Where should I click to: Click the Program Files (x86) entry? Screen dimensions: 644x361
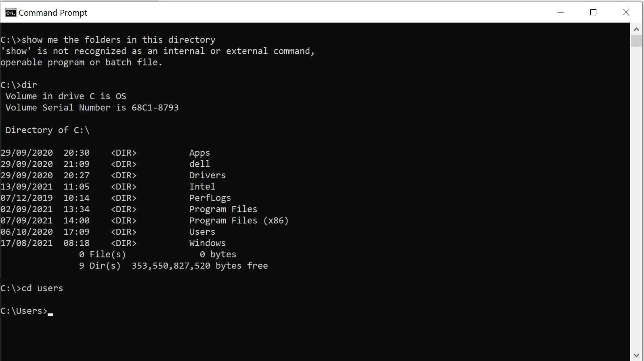(239, 221)
